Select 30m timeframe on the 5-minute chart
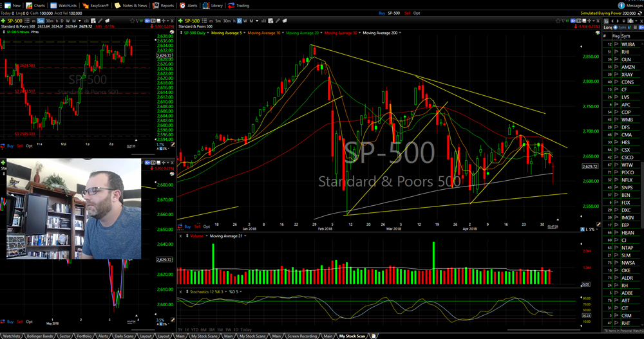Screen dimensions: 644x339 tap(50, 21)
